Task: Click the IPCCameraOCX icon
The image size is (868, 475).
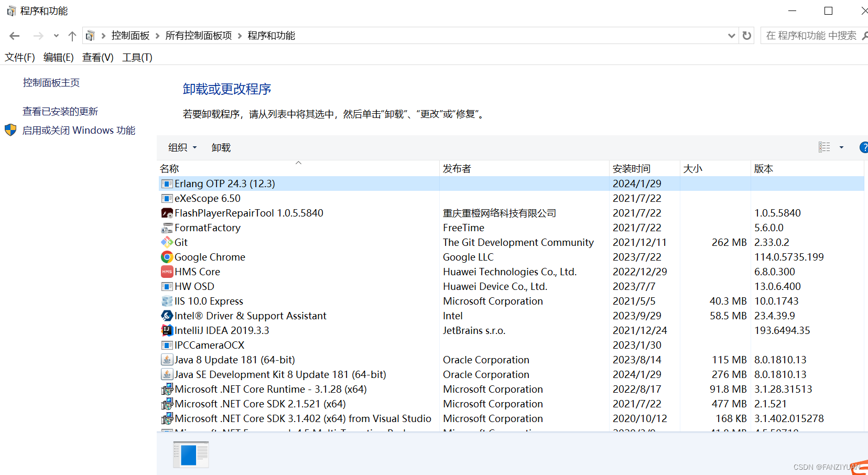Action: pos(167,345)
